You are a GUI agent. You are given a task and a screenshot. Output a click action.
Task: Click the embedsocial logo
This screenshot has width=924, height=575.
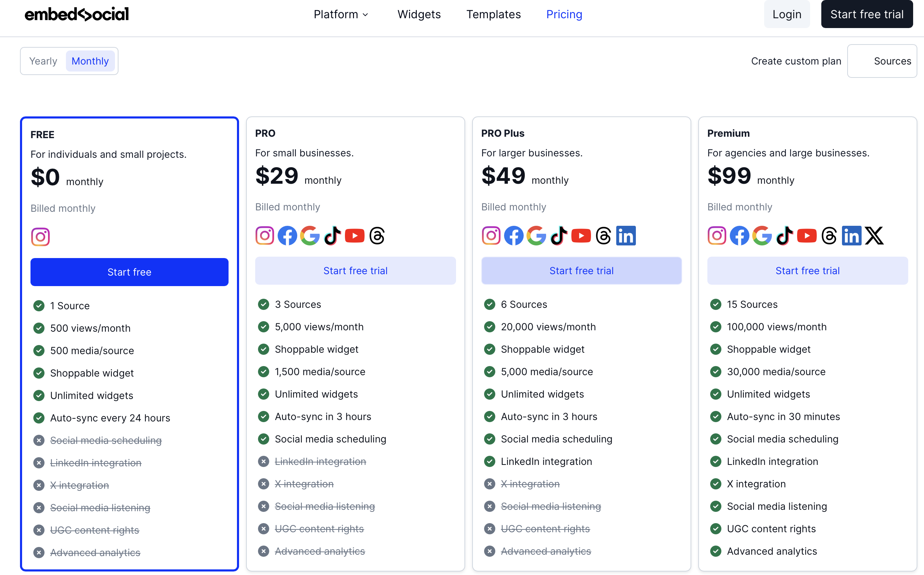76,14
